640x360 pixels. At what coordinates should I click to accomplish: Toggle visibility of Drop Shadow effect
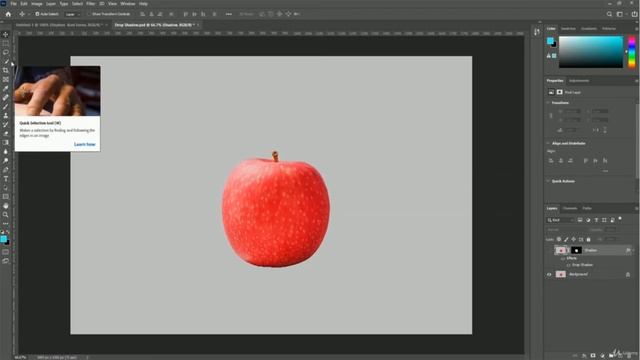point(569,265)
